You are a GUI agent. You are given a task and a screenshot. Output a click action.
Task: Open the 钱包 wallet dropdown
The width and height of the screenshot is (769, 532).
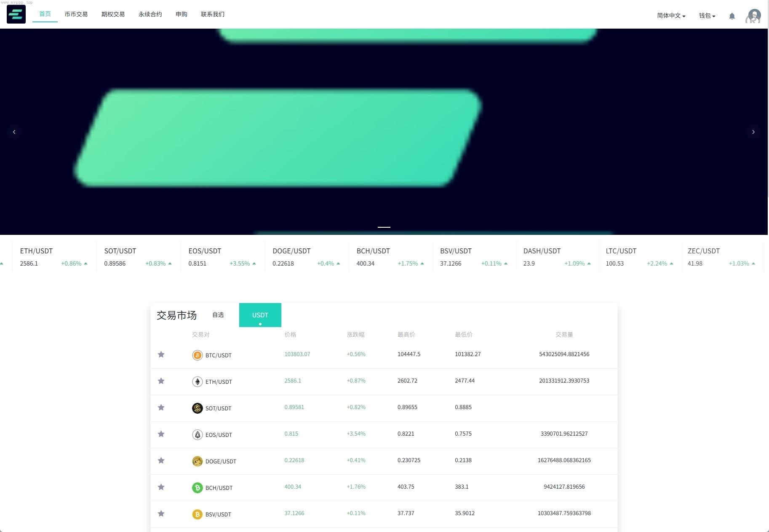click(x=707, y=15)
